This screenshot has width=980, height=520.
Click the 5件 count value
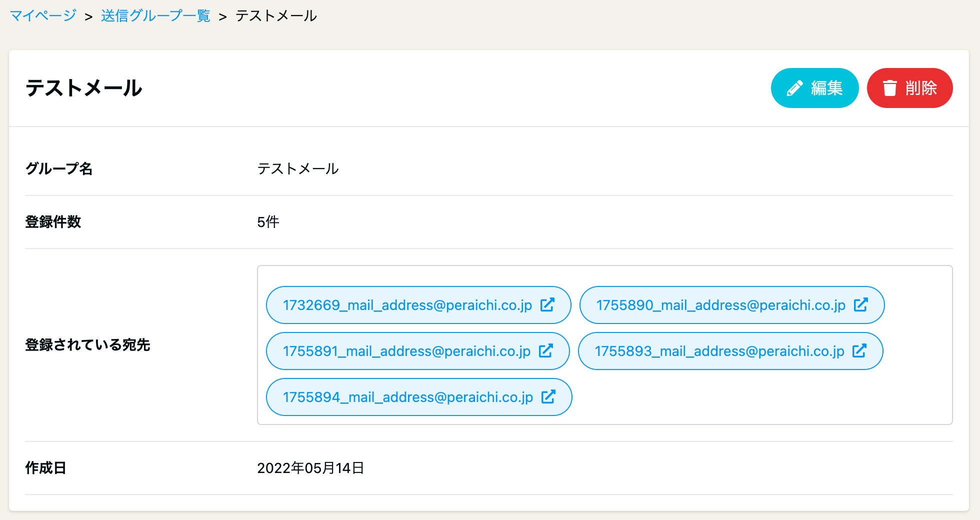click(x=268, y=222)
